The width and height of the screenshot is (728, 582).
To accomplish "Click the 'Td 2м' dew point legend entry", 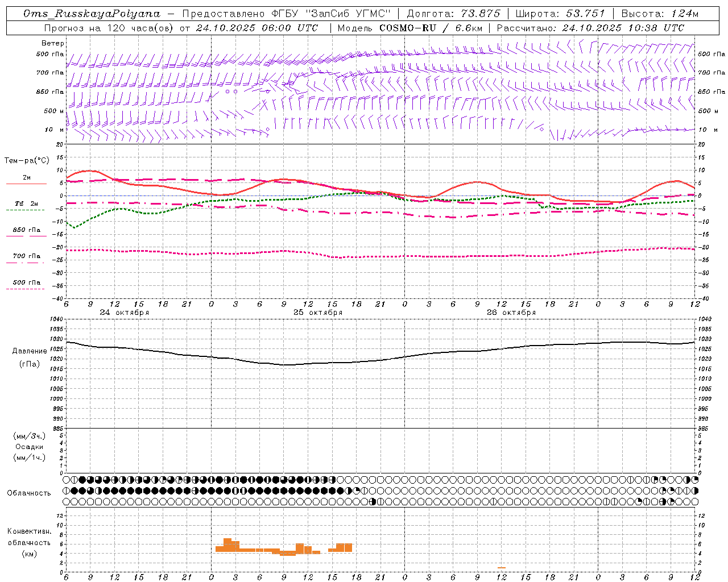I will pos(26,203).
